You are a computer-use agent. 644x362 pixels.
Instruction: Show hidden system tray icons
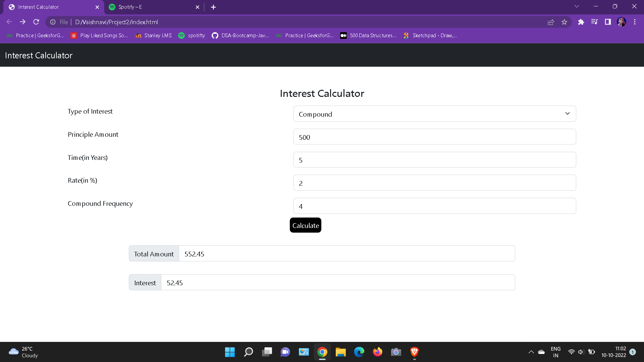pyautogui.click(x=531, y=352)
